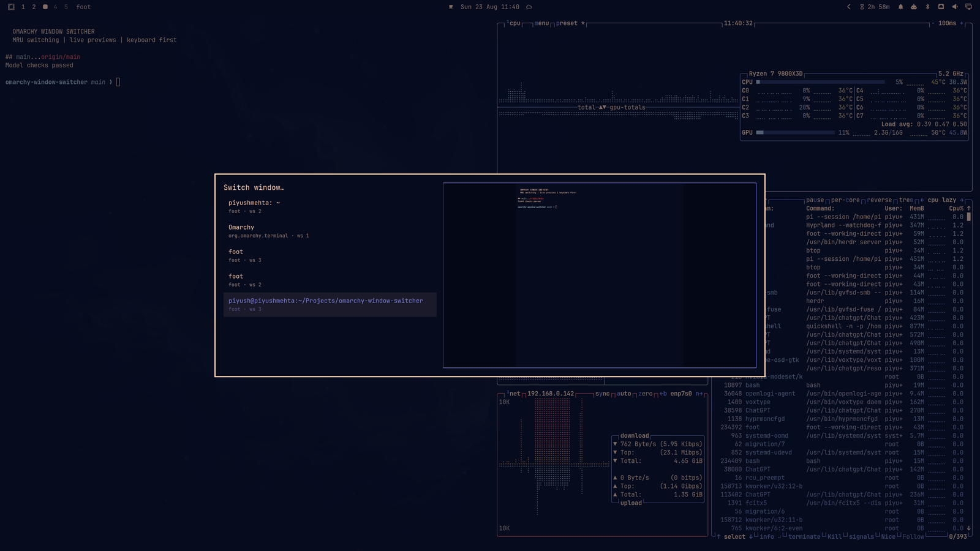The image size is (980, 551).
Task: Click the left arrow beside cpu lazy sorting
Action: point(922,200)
